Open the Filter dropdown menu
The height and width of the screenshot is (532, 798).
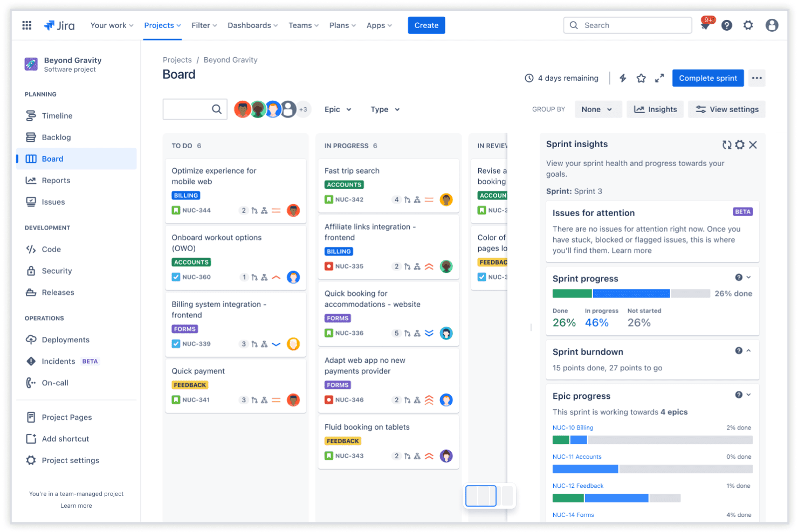pos(204,25)
